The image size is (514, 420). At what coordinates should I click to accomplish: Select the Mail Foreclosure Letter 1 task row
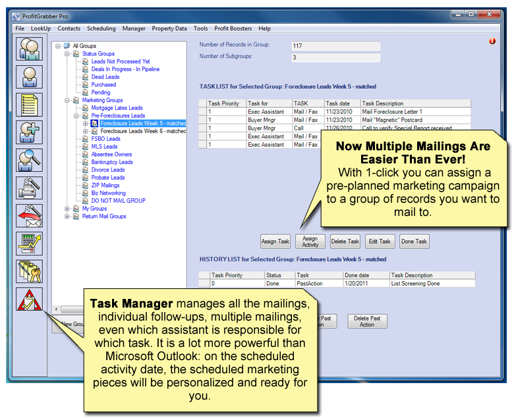coord(335,112)
